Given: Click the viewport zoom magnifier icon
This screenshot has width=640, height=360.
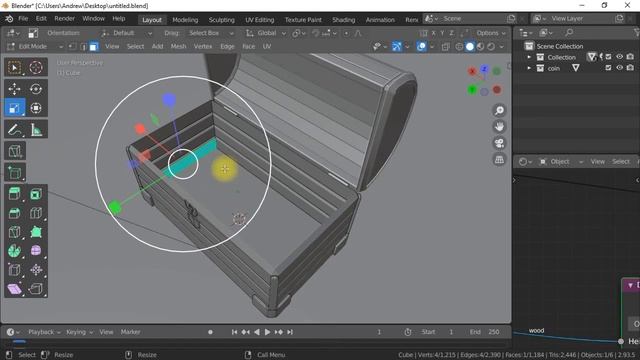Looking at the screenshot, I should pos(499,110).
